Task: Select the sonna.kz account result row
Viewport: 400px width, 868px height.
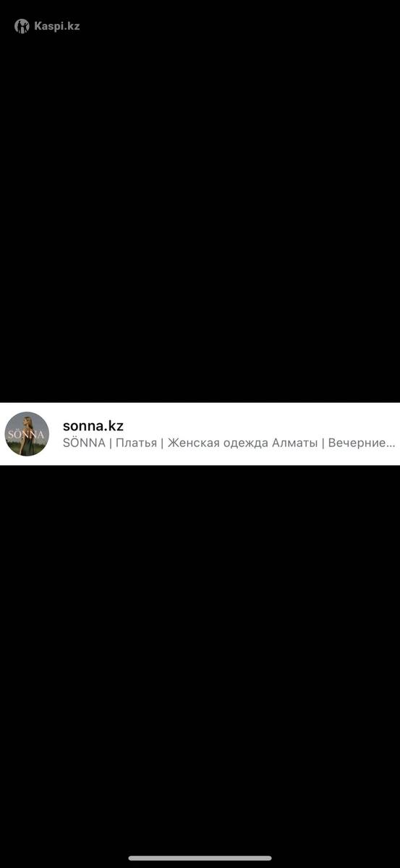Action: [200, 434]
